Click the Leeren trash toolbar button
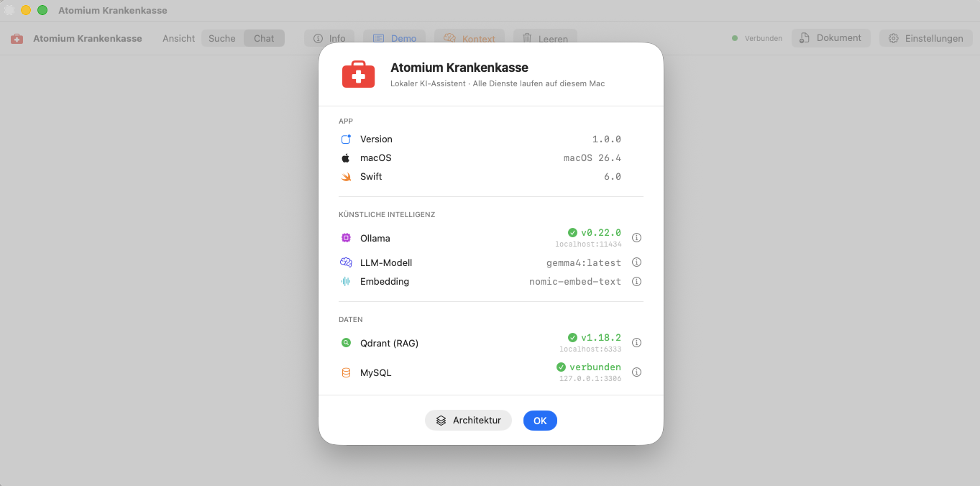This screenshot has height=486, width=980. click(545, 38)
